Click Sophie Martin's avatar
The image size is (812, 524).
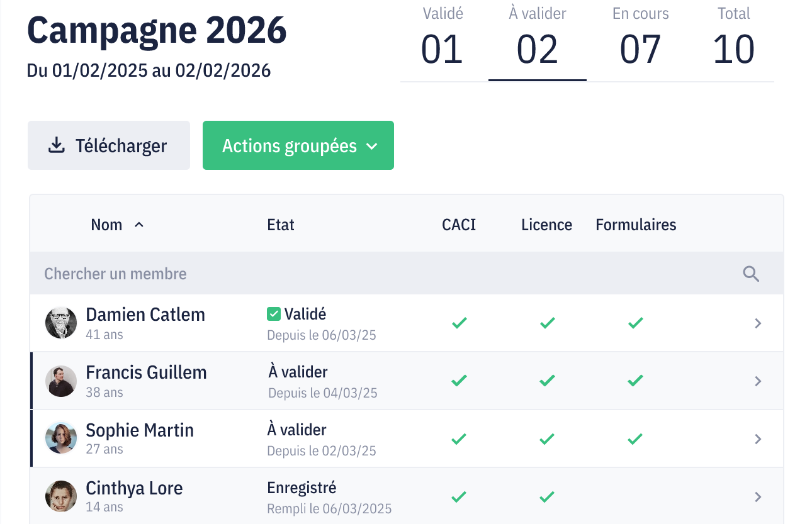[61, 438]
